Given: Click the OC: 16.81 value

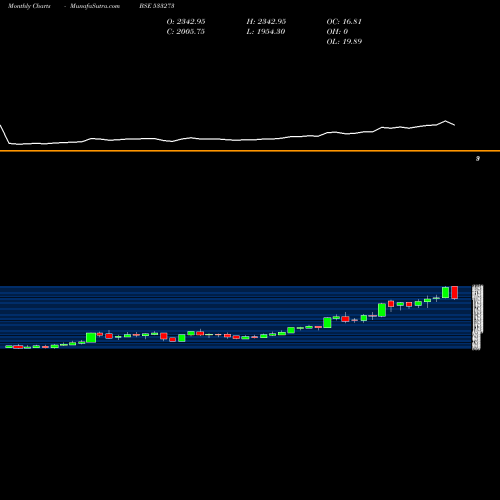Looking at the screenshot, I should [344, 21].
